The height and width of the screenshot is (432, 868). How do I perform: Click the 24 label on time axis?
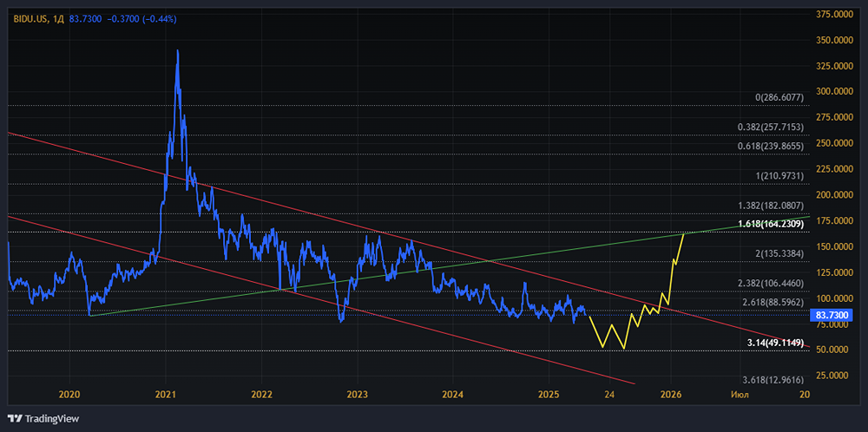pyautogui.click(x=609, y=395)
